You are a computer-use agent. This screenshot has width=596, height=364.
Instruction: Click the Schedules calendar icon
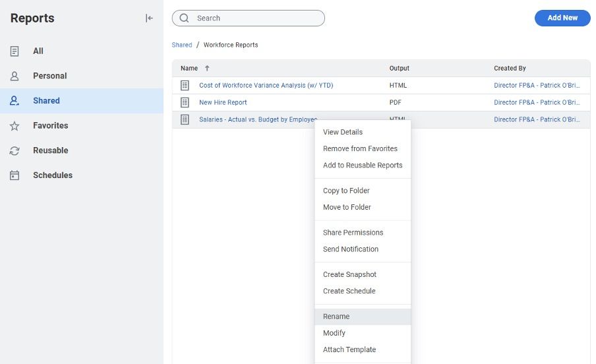[x=15, y=175]
